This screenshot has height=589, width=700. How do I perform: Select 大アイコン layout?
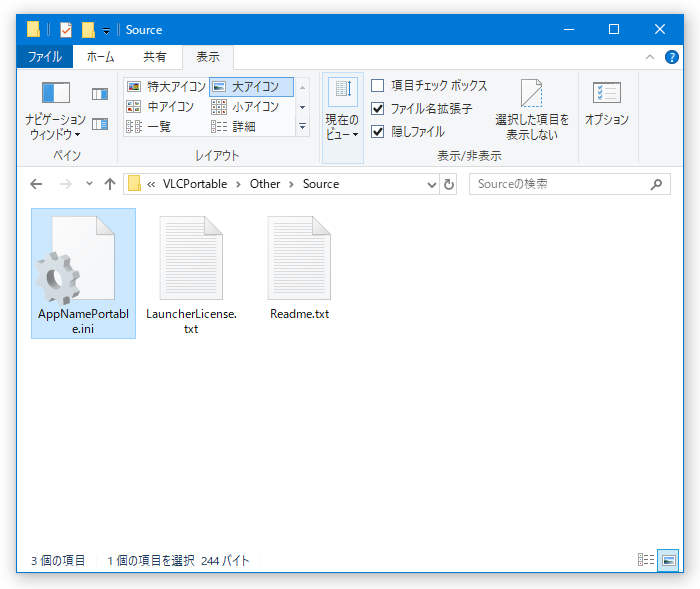coord(251,87)
